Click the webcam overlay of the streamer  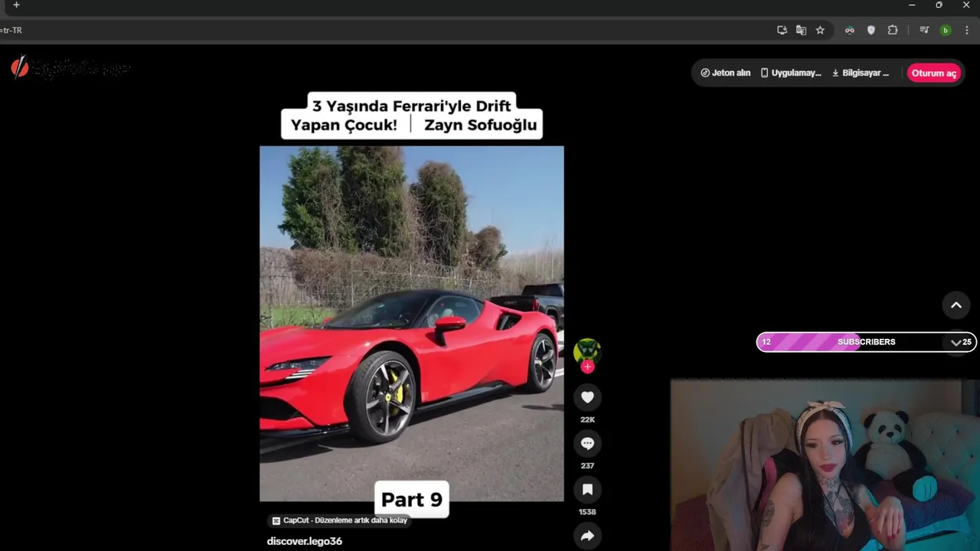pyautogui.click(x=825, y=465)
